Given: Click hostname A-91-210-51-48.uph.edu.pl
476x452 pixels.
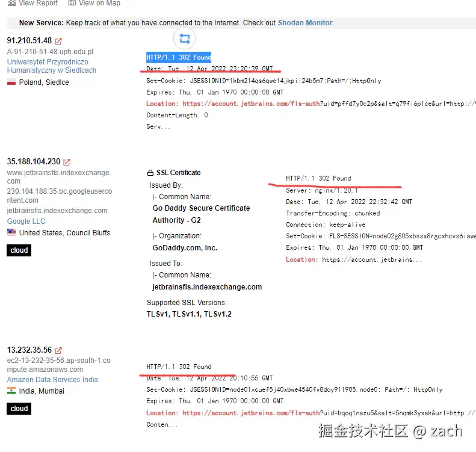Looking at the screenshot, I should [x=50, y=52].
